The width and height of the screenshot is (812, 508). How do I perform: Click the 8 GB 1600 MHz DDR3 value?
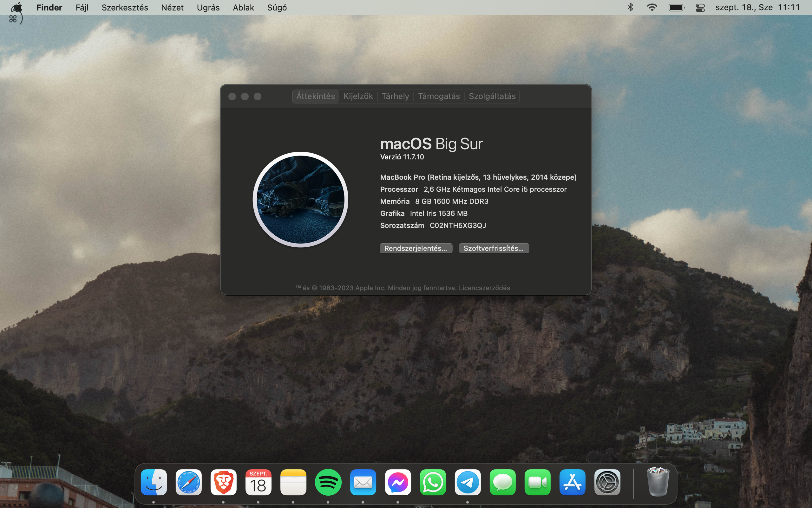(452, 201)
